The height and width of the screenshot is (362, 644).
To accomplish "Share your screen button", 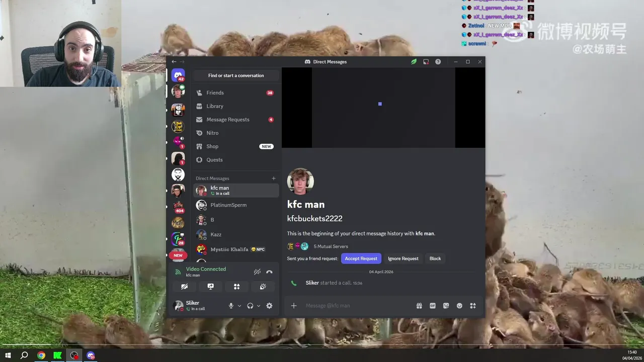I will (x=210, y=287).
